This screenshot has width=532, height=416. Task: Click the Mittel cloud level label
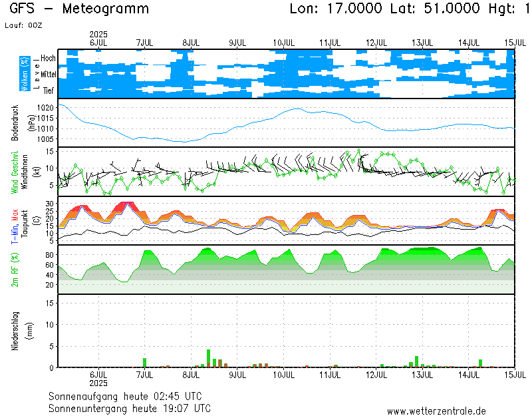click(49, 74)
